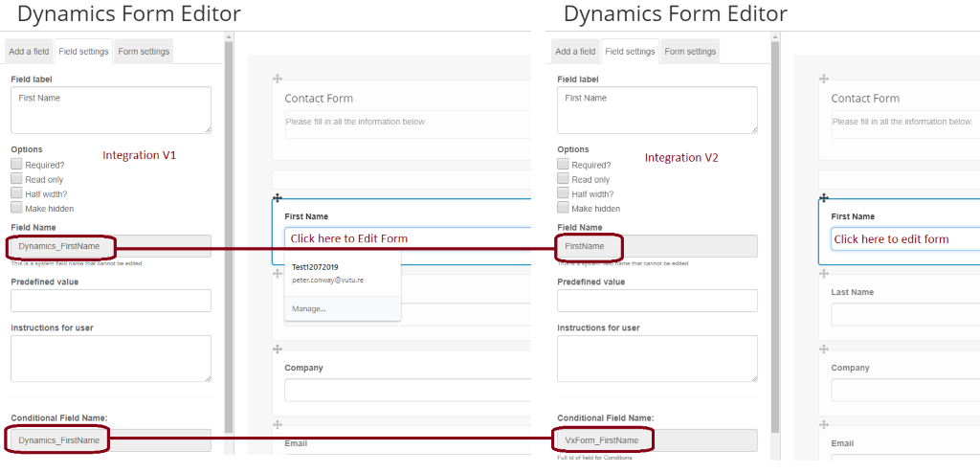980x473 pixels.
Task: Click the move handle above left Company field
Action: click(278, 349)
